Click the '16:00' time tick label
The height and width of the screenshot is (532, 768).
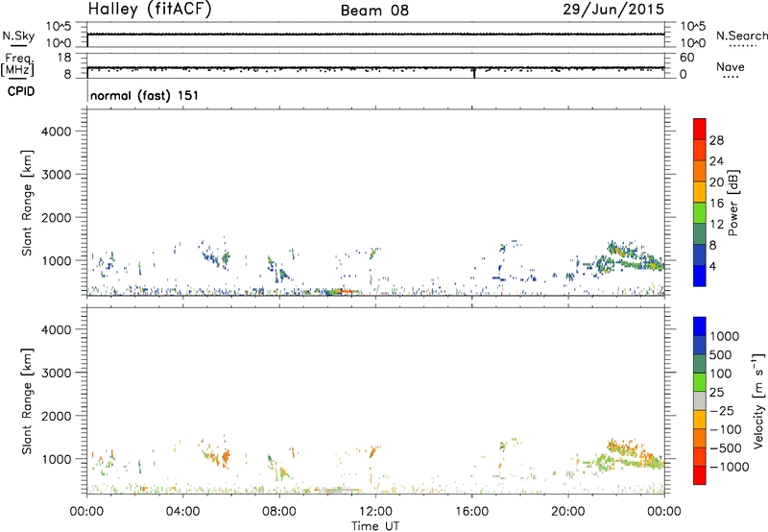[471, 512]
